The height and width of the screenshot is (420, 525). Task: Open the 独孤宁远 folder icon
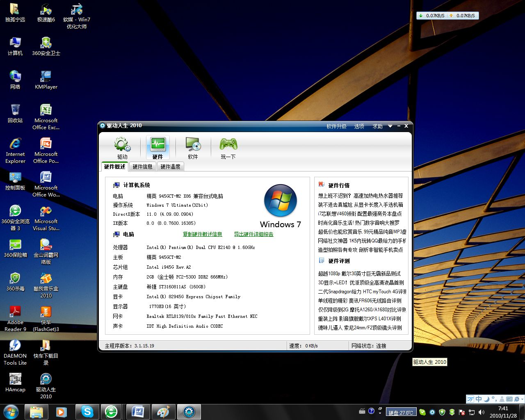click(x=15, y=13)
